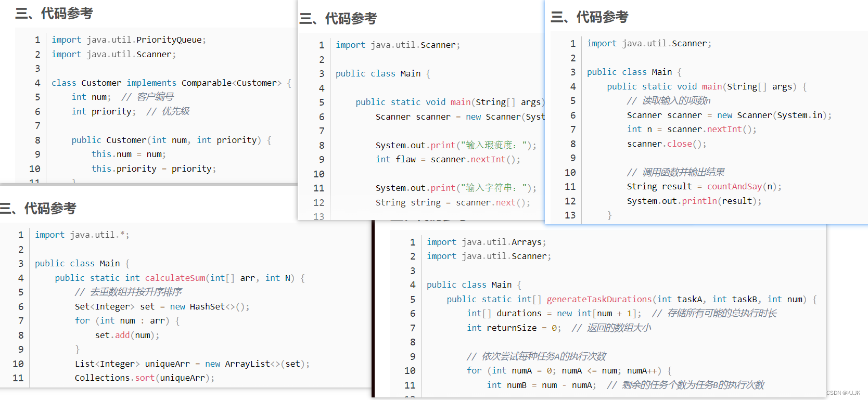This screenshot has height=400, width=868.
Task: Click the 'set.add(num);' statement
Action: point(127,336)
